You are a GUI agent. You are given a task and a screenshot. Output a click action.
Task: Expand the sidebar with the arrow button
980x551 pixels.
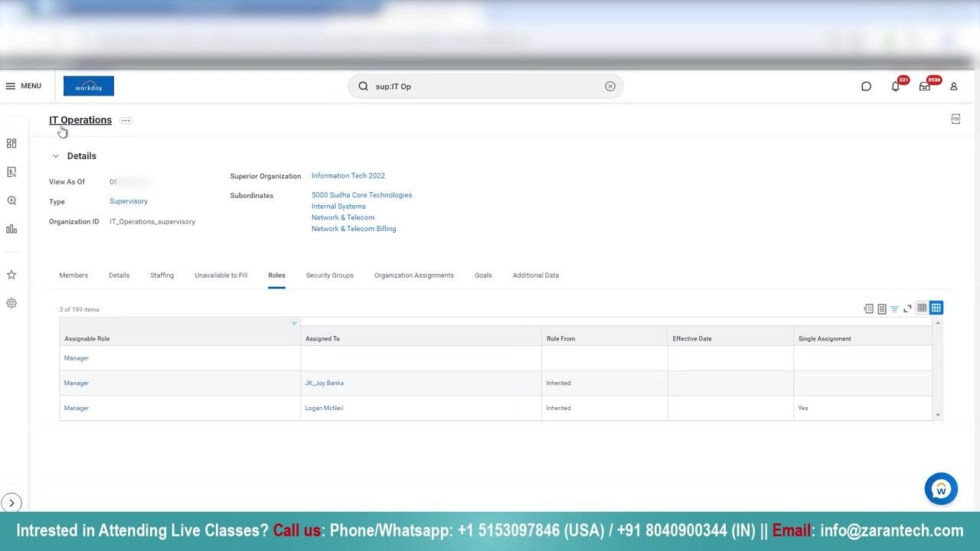[x=11, y=503]
